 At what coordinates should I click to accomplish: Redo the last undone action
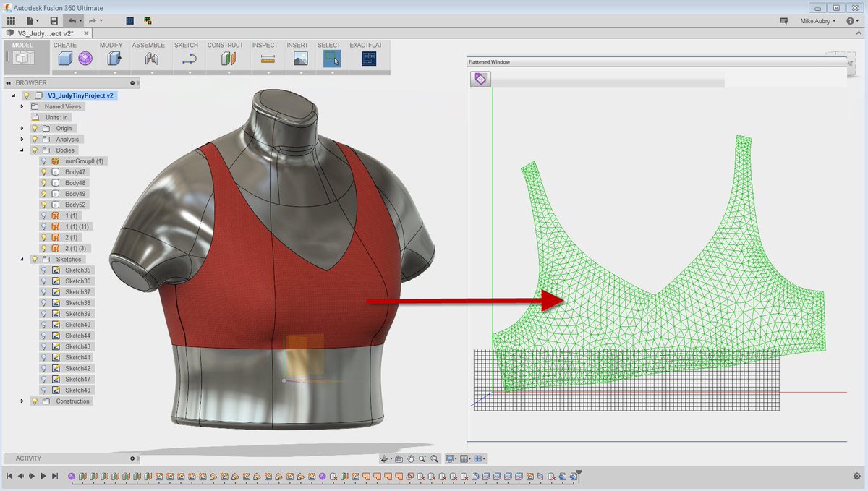click(x=93, y=21)
